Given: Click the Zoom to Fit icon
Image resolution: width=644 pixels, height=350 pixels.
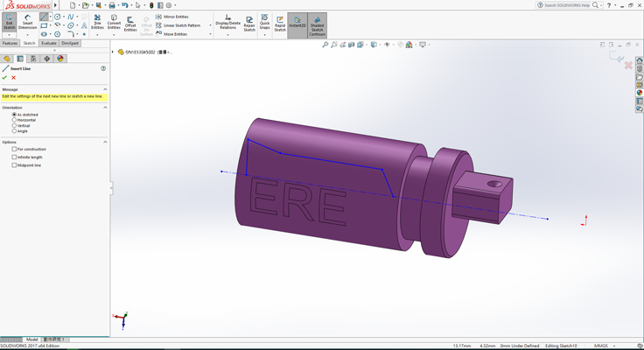Looking at the screenshot, I should coord(325,45).
